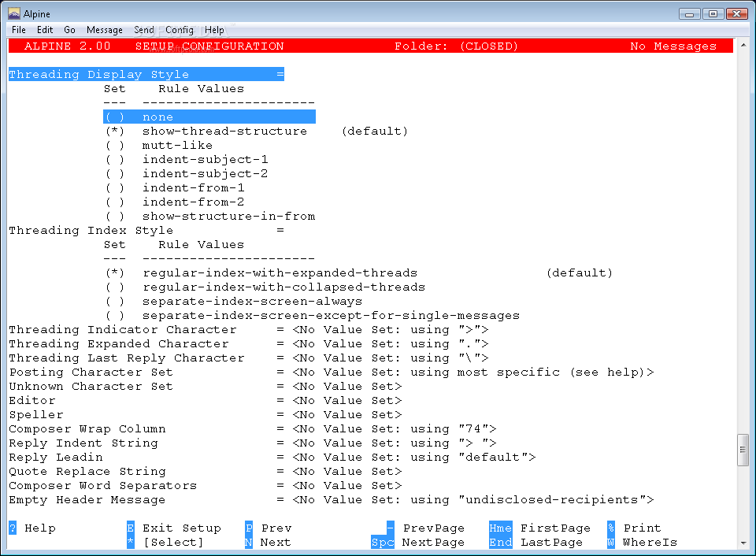The image size is (756, 556).
Task: Select the 'none' threading display radio
Action: (115, 117)
